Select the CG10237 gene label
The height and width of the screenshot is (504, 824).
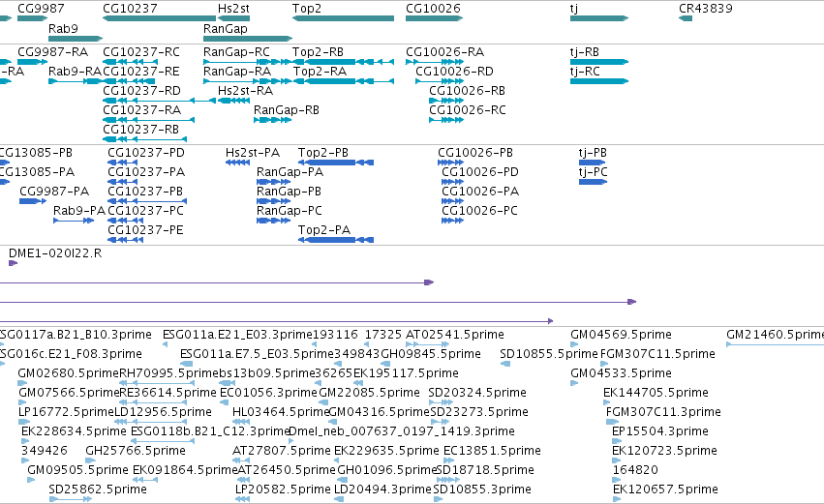(130, 9)
